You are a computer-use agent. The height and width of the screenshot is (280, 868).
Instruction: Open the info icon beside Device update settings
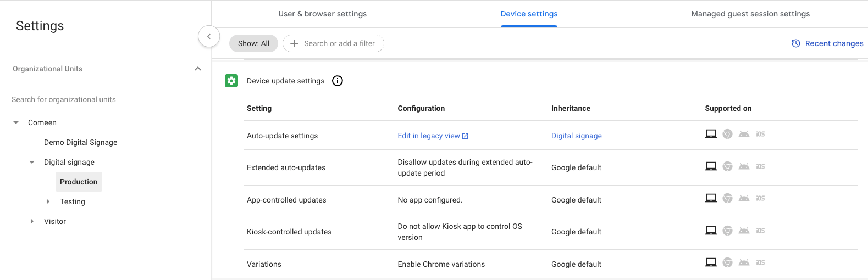point(338,81)
